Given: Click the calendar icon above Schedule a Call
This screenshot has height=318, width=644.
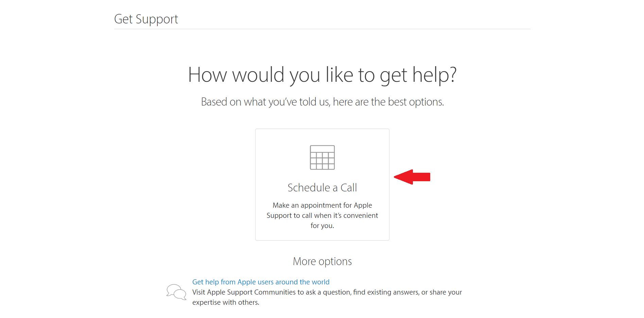Looking at the screenshot, I should coord(322,157).
